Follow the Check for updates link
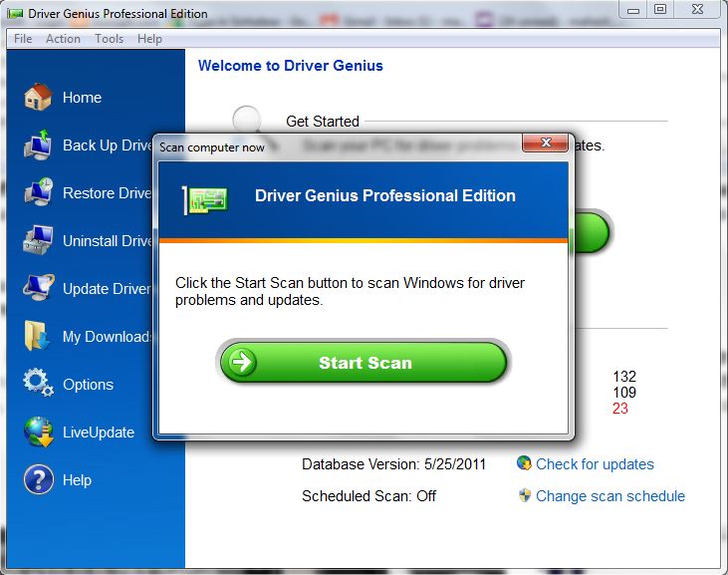Image resolution: width=728 pixels, height=575 pixels. coord(595,464)
